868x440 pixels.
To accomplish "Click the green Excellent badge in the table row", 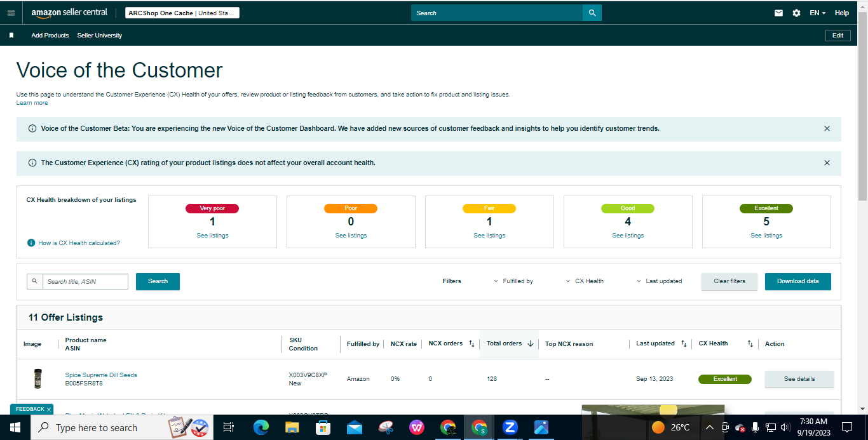I will click(724, 379).
